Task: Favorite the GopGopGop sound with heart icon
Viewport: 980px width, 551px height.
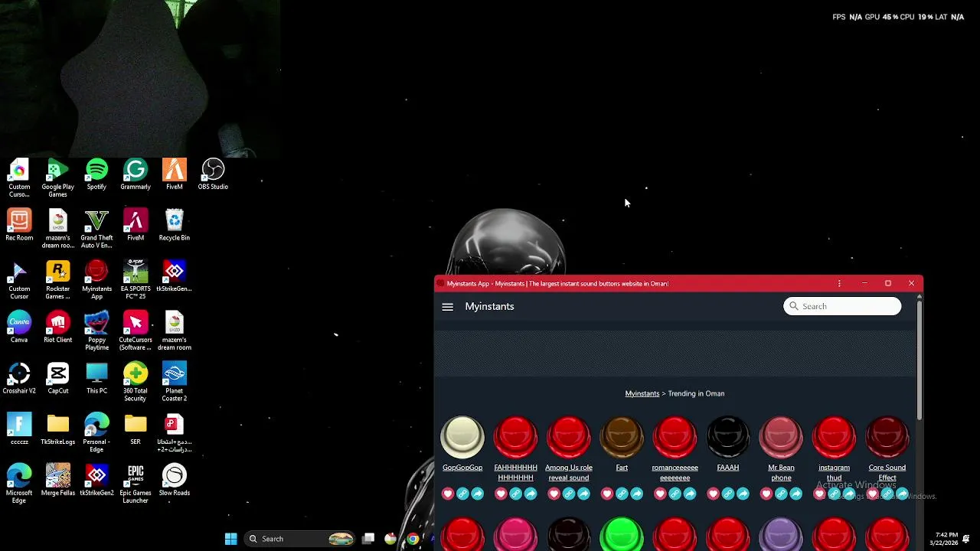Action: (448, 494)
